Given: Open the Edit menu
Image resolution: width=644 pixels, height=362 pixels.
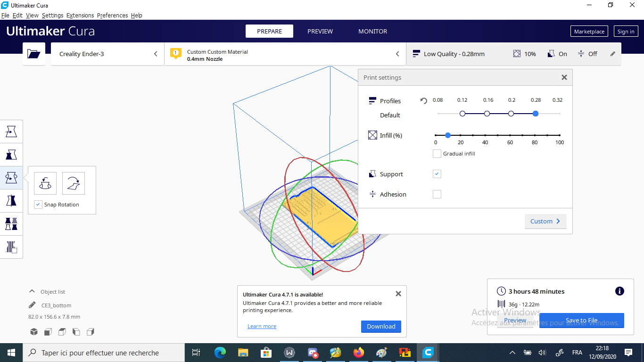Looking at the screenshot, I should click(x=17, y=15).
